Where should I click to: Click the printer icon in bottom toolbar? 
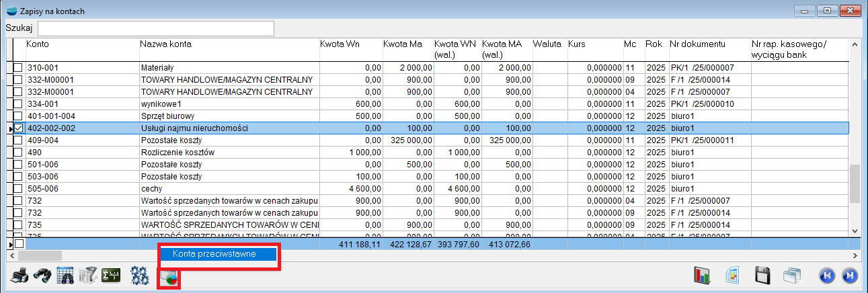(19, 276)
